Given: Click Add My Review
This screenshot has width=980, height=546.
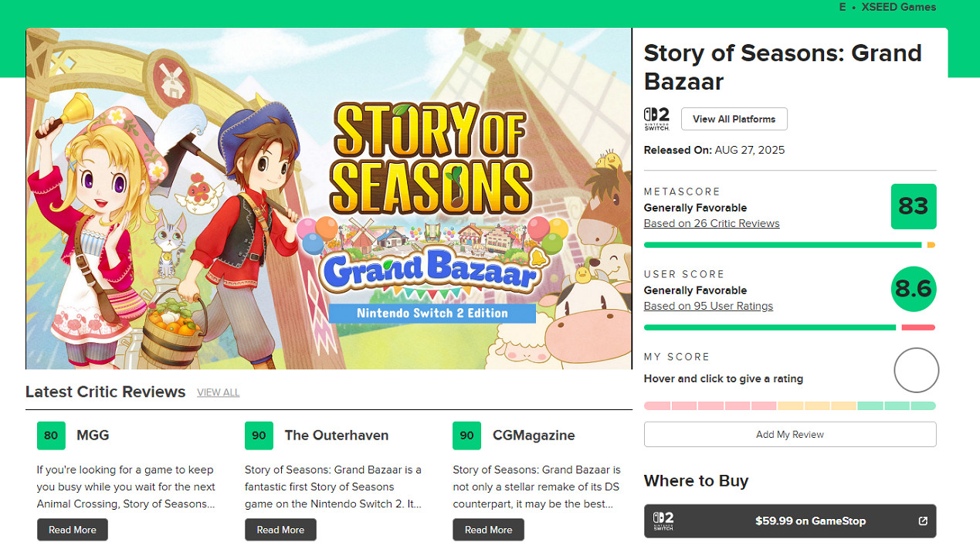Looking at the screenshot, I should pyautogui.click(x=789, y=434).
